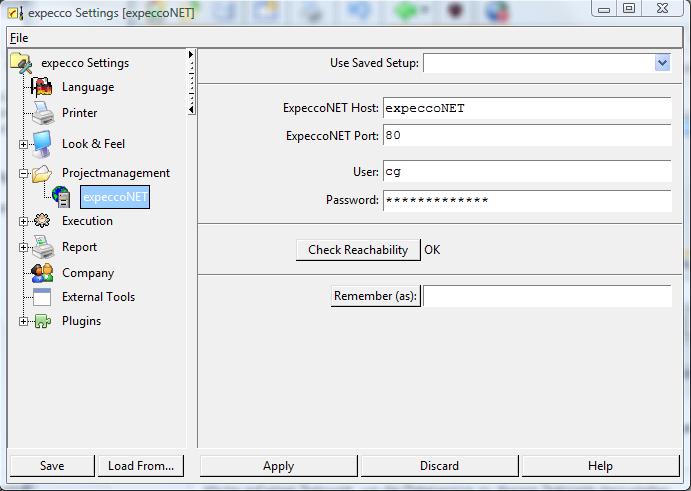This screenshot has height=491, width=691.
Task: Click into the Password field
Action: point(525,200)
